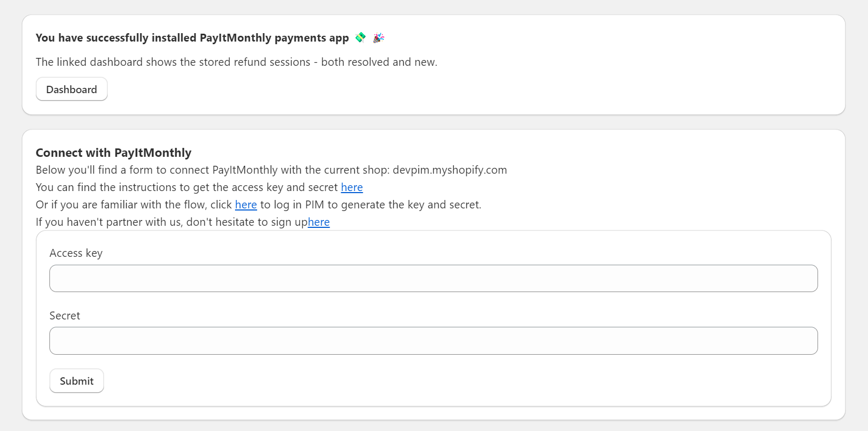Focus the Access key input field
This screenshot has width=868, height=431.
[433, 278]
